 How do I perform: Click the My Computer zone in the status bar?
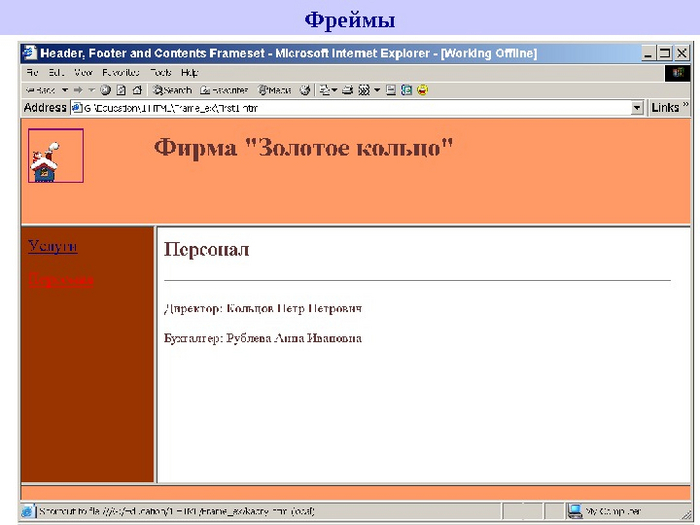[x=610, y=511]
